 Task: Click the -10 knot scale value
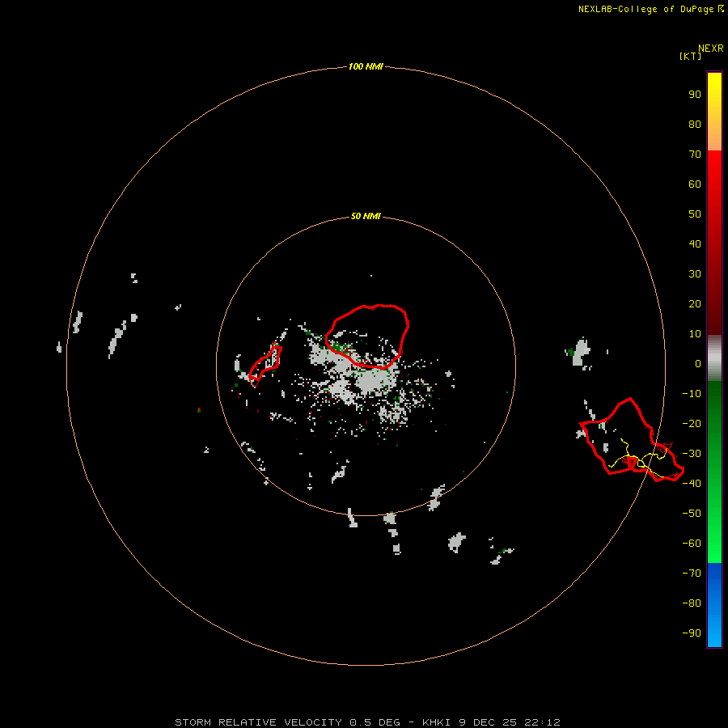[692, 394]
